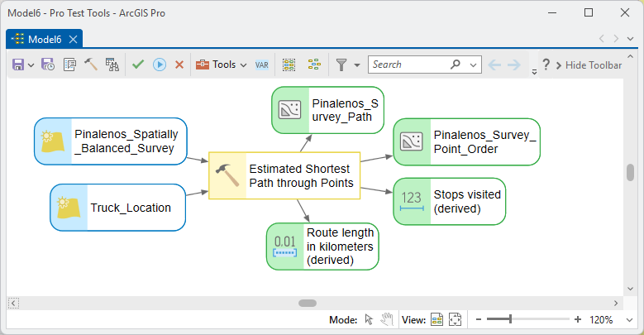The width and height of the screenshot is (644, 335).
Task: Click the Select All icon
Action: click(289, 65)
